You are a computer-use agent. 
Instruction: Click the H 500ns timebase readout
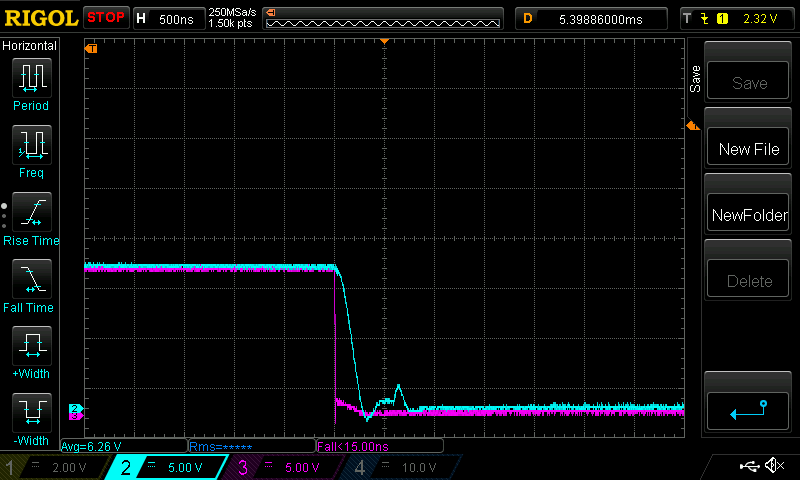166,18
